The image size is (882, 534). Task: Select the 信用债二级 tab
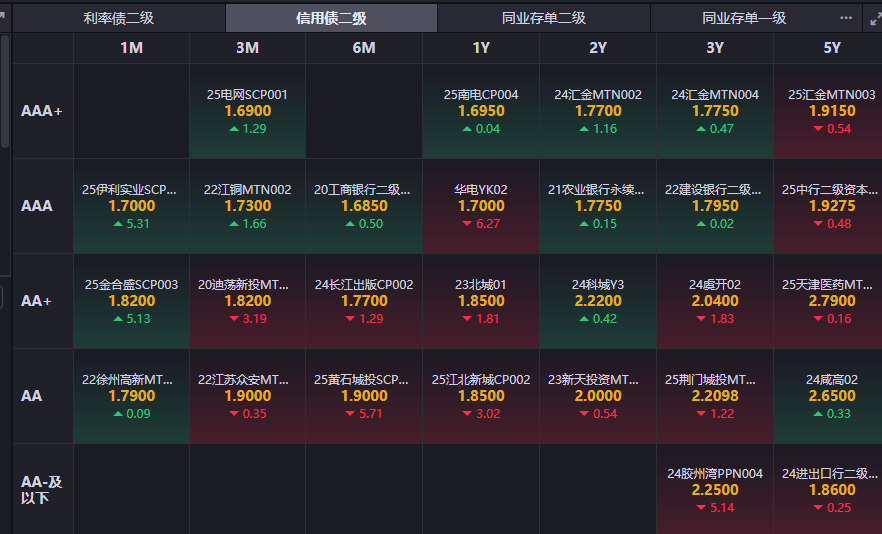(331, 18)
